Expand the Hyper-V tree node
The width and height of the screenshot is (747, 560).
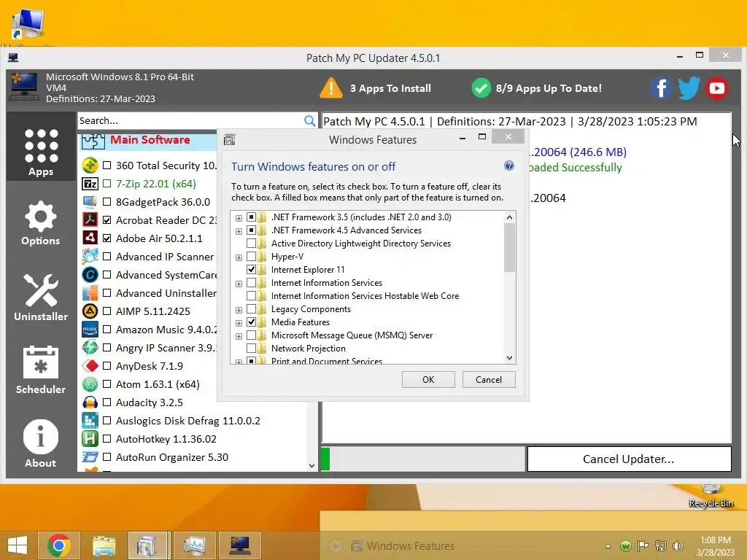[239, 257]
